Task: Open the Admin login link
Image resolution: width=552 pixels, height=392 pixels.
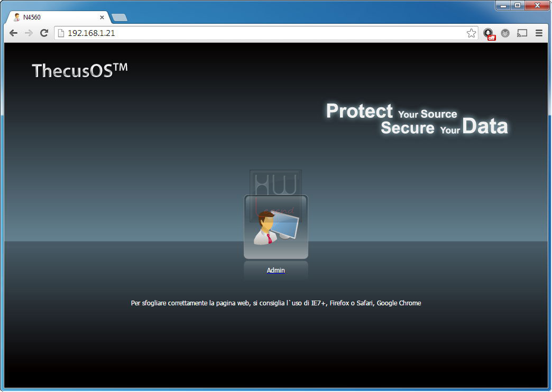Action: (x=275, y=270)
